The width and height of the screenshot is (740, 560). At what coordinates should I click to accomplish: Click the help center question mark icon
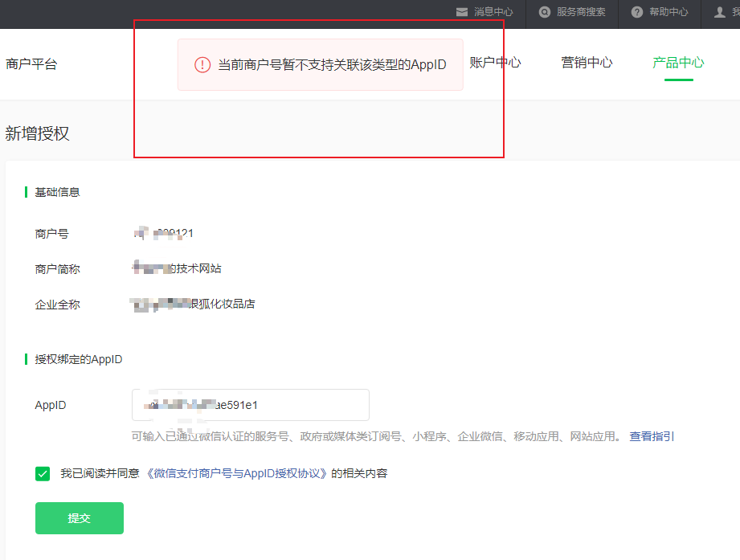(637, 12)
